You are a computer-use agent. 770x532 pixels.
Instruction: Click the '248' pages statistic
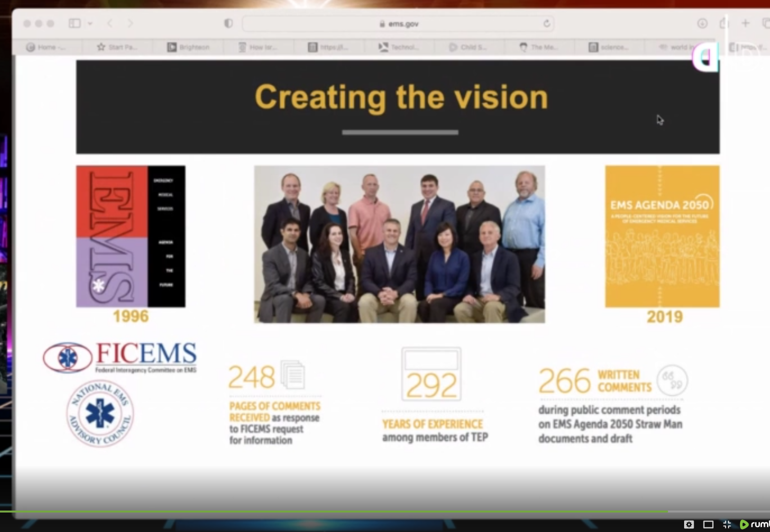(x=252, y=377)
